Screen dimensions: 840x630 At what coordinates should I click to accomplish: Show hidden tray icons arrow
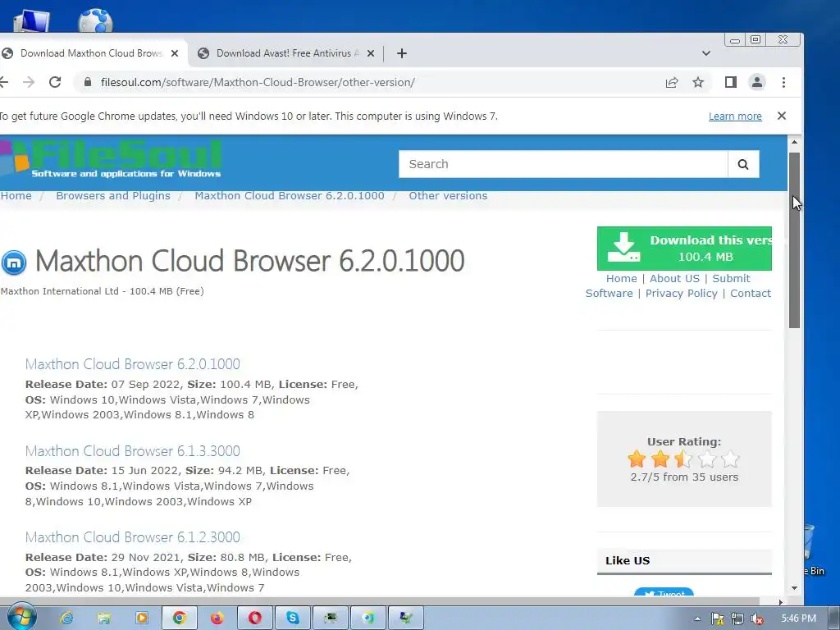(697, 619)
